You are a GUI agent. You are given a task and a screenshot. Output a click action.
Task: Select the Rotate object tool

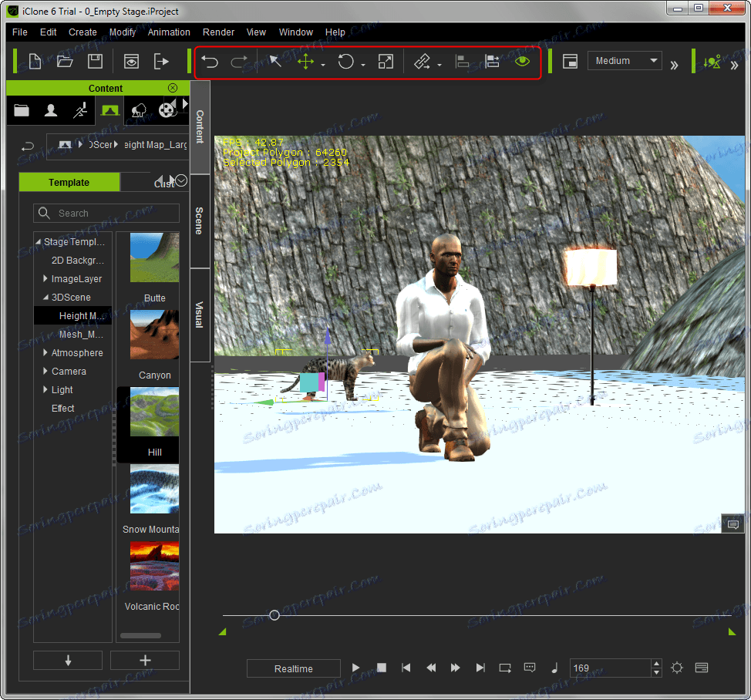(346, 62)
